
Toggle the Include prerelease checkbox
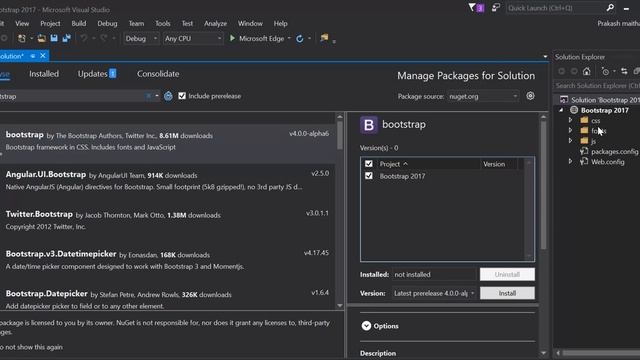tap(182, 96)
